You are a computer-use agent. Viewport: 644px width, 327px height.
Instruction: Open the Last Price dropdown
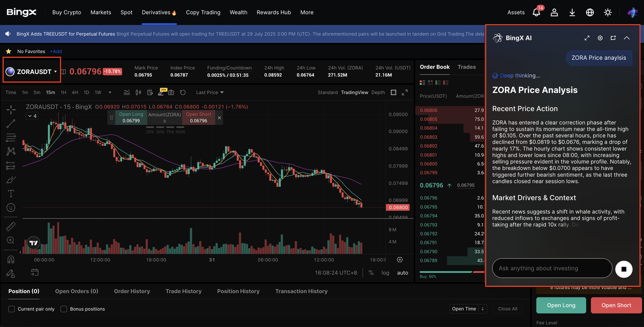point(206,92)
